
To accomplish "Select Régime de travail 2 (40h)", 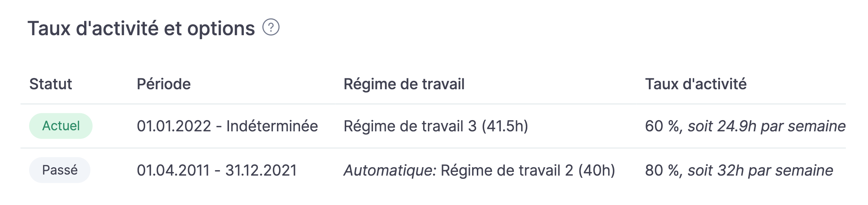I will [x=528, y=170].
